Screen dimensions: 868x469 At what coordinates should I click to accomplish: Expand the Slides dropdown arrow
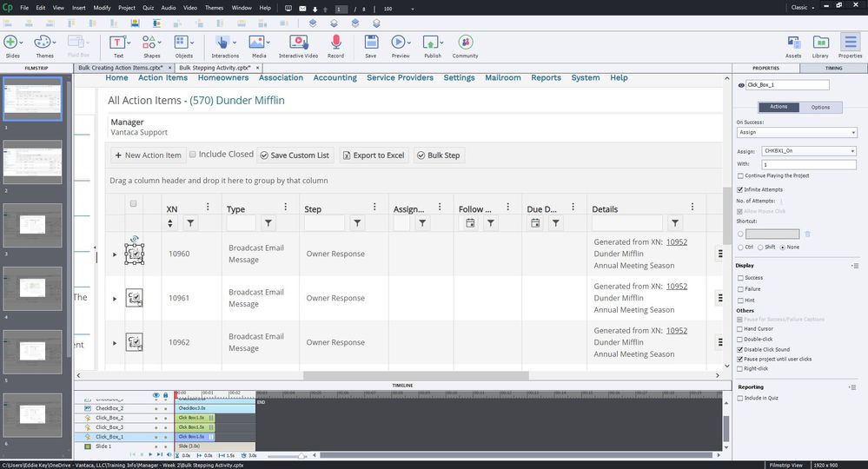[x=21, y=43]
